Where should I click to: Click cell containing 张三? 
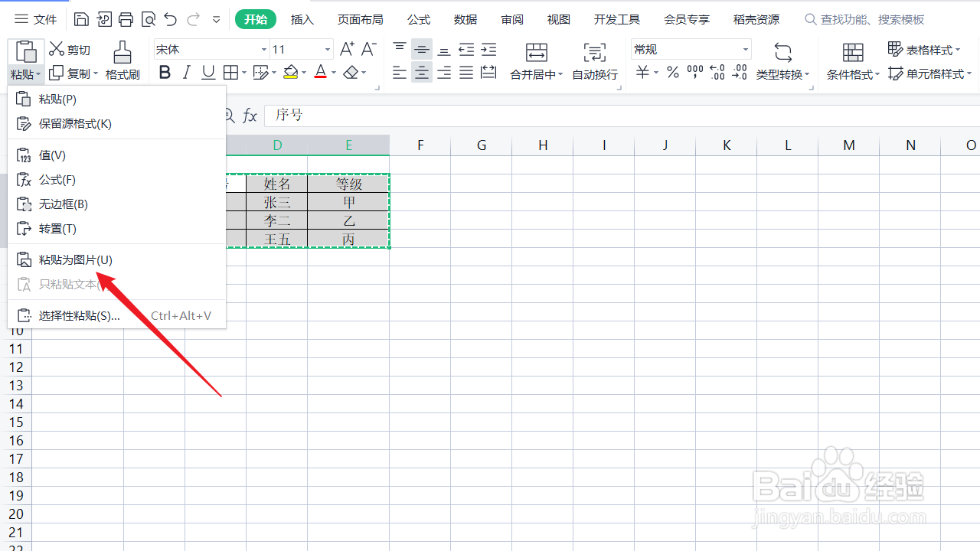pyautogui.click(x=277, y=202)
